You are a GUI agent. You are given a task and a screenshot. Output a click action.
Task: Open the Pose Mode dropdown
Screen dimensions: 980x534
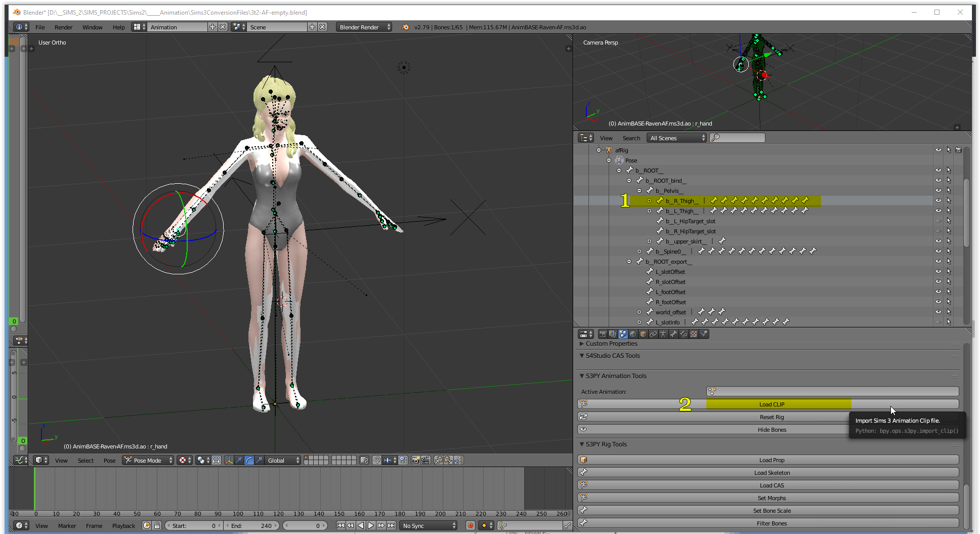point(148,460)
